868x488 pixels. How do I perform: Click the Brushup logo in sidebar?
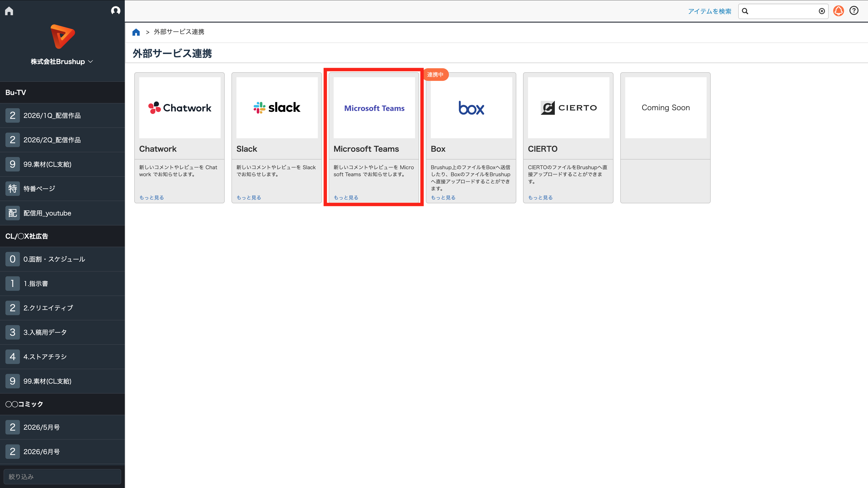coord(62,36)
